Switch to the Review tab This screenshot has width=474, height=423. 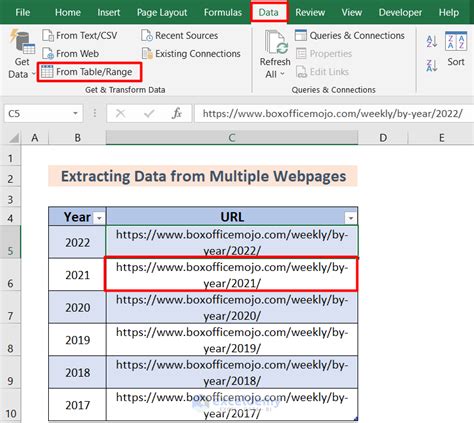click(x=310, y=12)
